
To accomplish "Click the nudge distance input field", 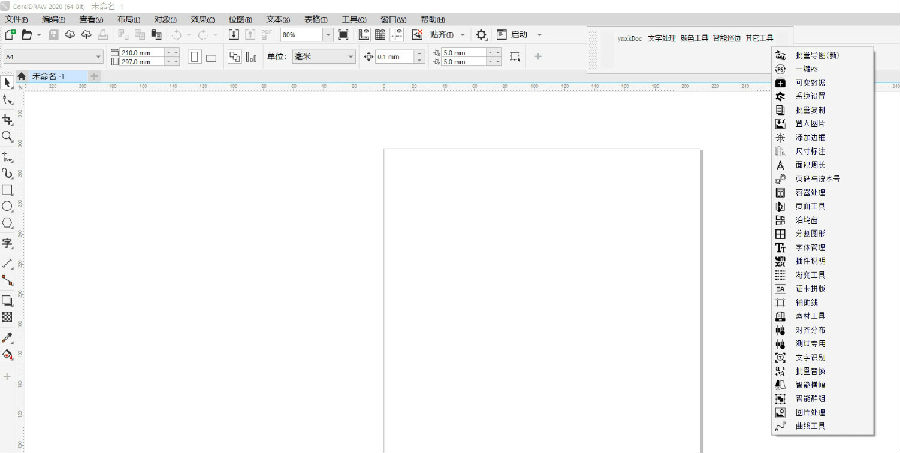I will click(393, 57).
